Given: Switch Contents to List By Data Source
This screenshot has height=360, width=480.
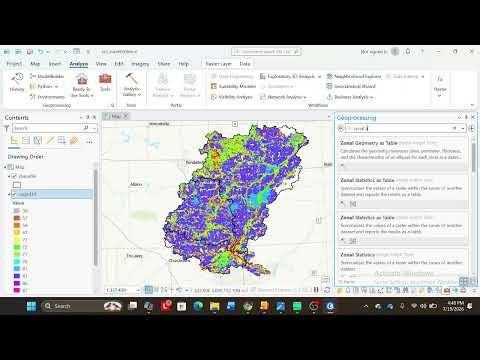Looking at the screenshot, I should pyautogui.click(x=26, y=140).
